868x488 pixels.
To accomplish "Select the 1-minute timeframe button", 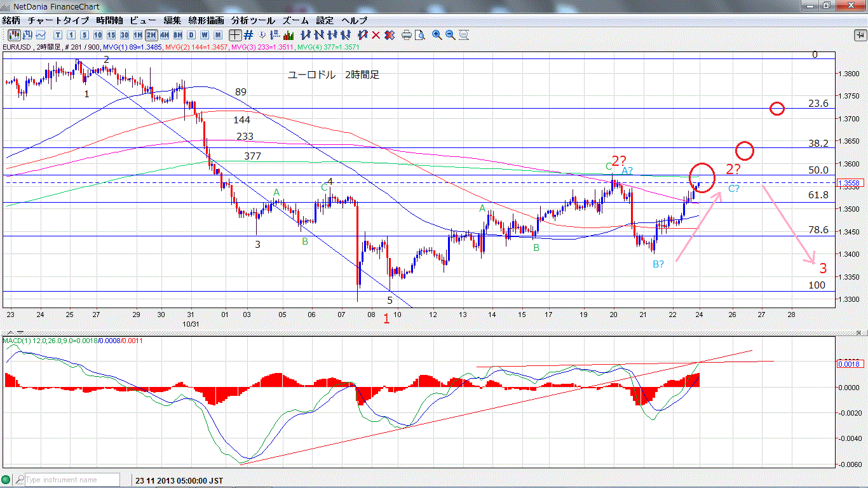I will pyautogui.click(x=71, y=35).
